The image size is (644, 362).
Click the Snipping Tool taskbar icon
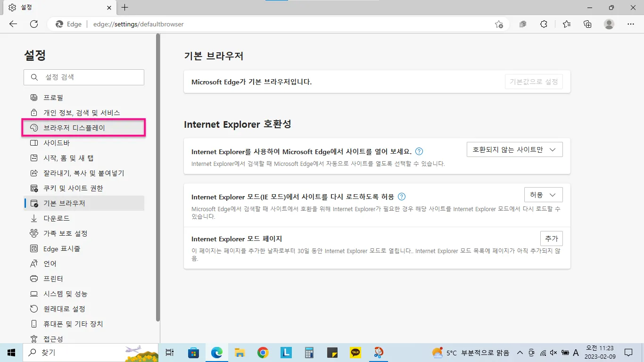[378, 353]
